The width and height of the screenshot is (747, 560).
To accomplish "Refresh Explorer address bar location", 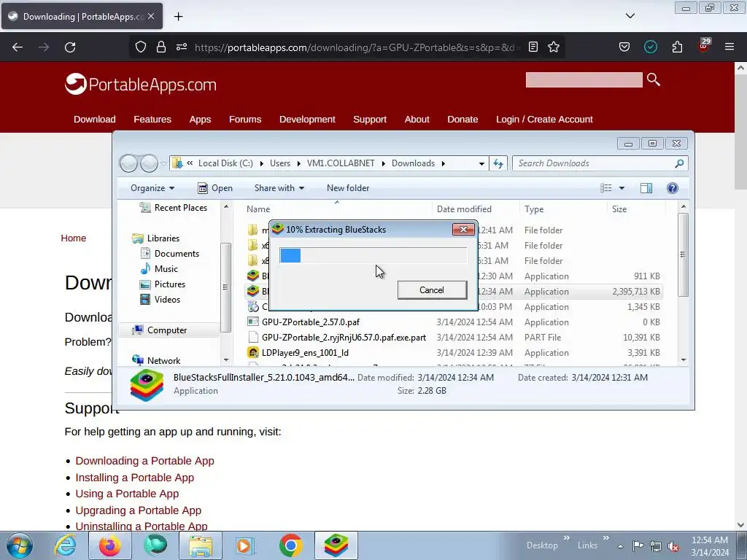I will [498, 163].
